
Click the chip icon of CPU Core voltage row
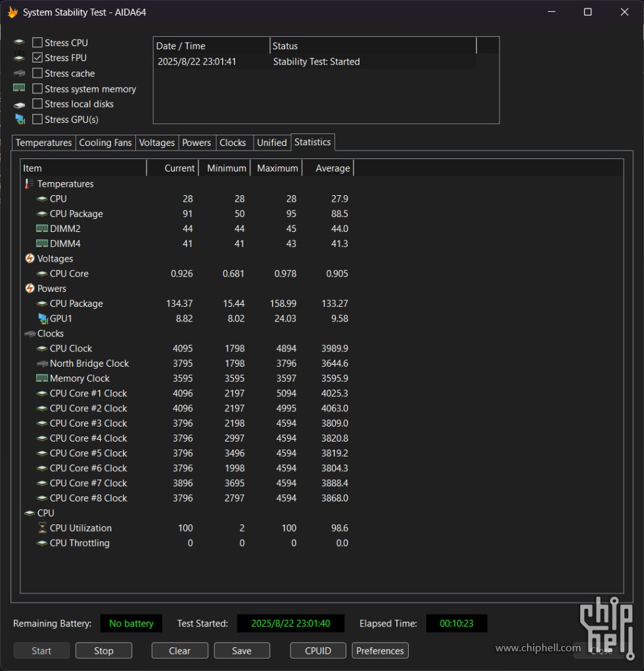click(42, 273)
